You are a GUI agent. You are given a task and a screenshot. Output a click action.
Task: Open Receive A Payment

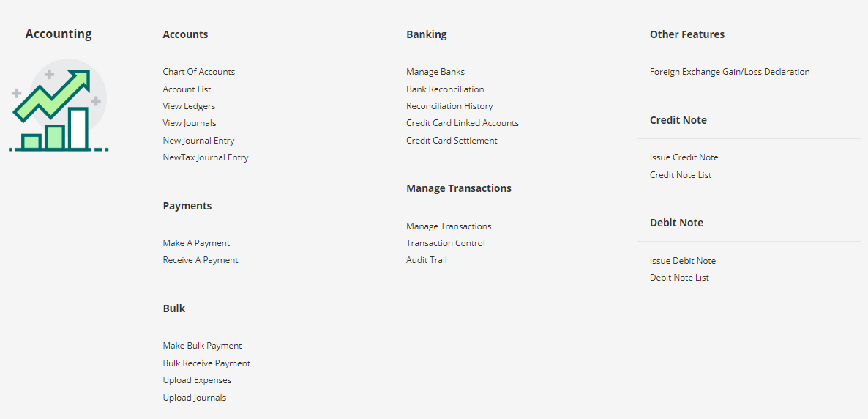pyautogui.click(x=201, y=260)
